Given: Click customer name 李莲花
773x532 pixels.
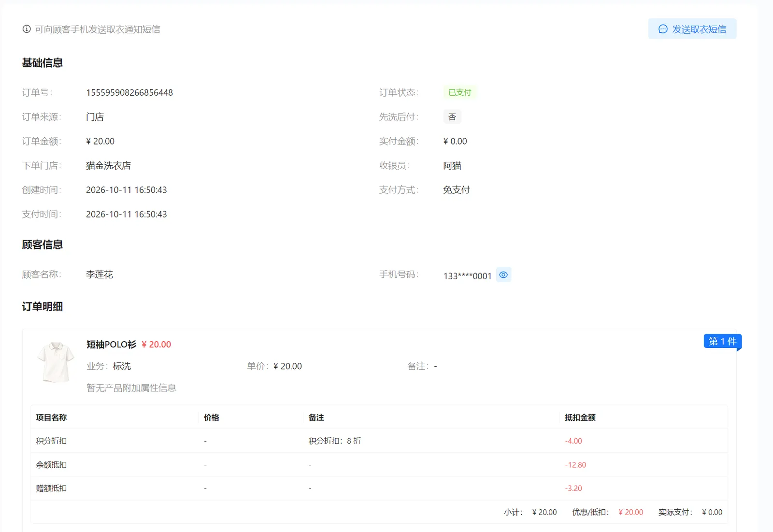Looking at the screenshot, I should point(100,274).
